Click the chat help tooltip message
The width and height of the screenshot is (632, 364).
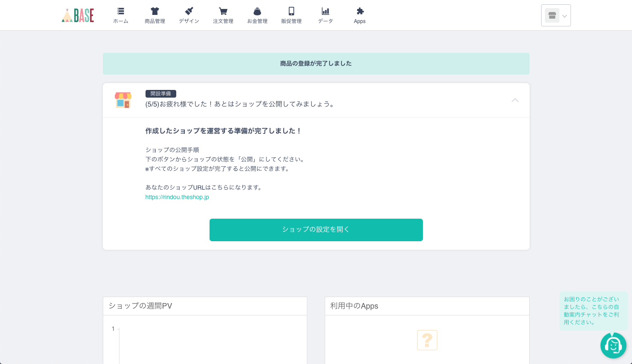(593, 311)
